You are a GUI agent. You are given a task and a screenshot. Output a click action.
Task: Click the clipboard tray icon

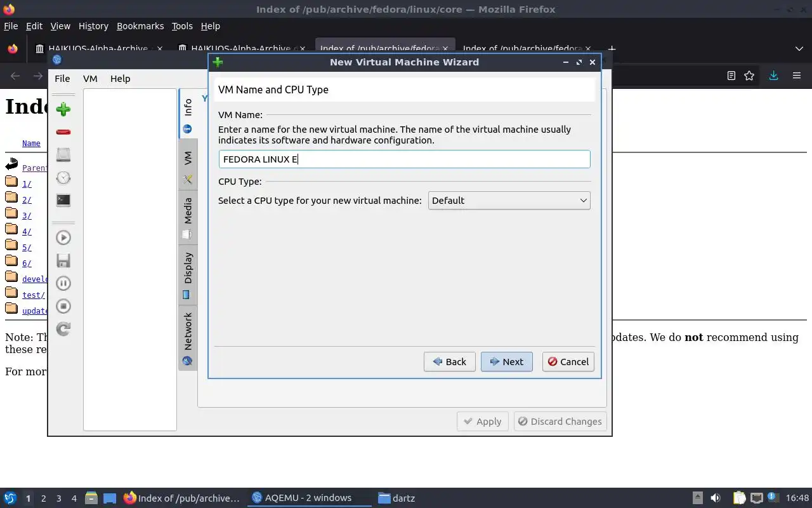[739, 498]
